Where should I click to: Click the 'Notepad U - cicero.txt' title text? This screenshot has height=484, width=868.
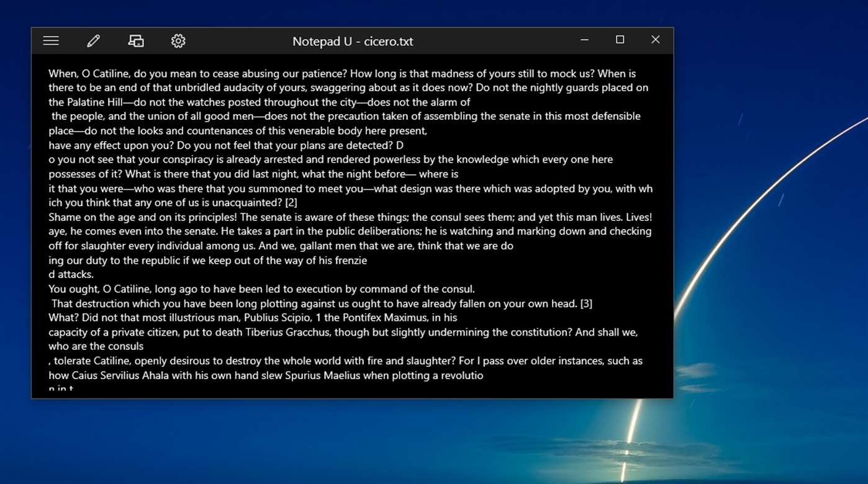tap(353, 42)
